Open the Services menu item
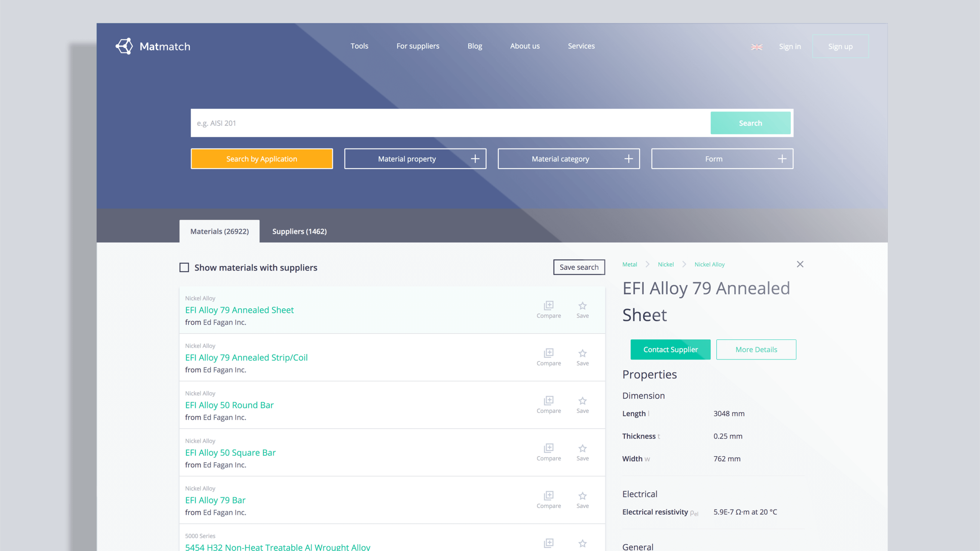This screenshot has height=551, width=980. point(581,46)
